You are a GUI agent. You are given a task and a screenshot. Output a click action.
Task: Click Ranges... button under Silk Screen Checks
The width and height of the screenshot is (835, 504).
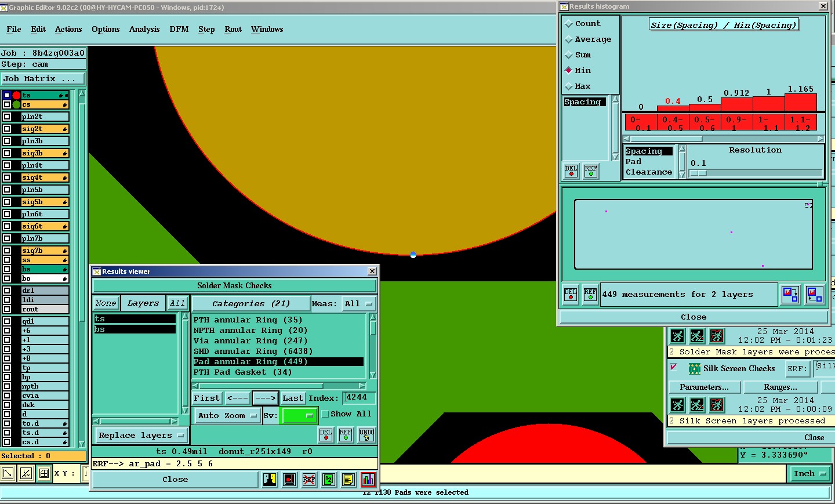coord(780,387)
